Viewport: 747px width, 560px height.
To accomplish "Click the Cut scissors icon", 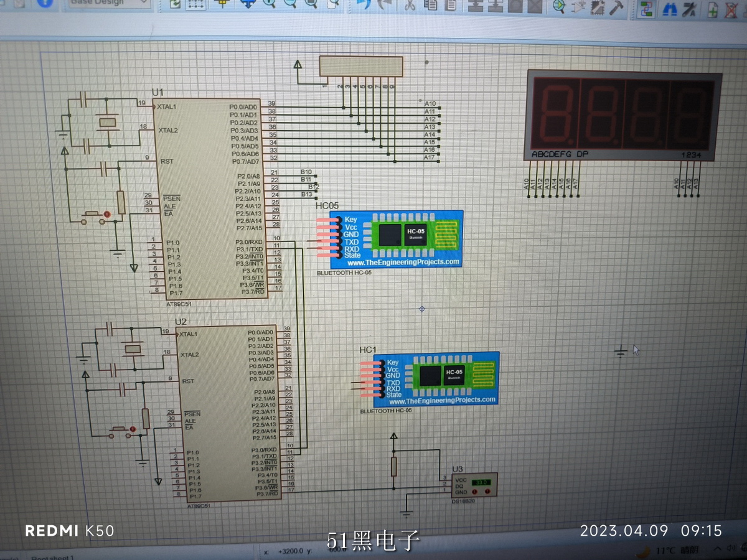I will [x=409, y=6].
